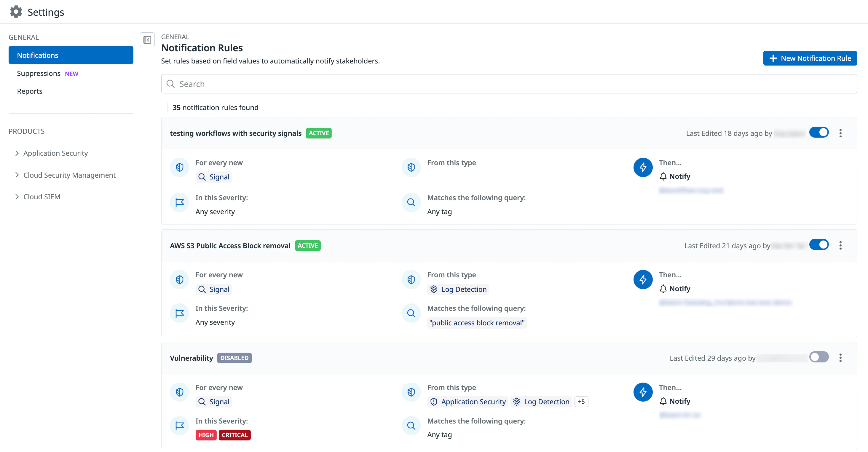Viewport: 868px width, 452px height.
Task: Open AWS S3 Public Access Block removal rule
Action: [x=230, y=246]
